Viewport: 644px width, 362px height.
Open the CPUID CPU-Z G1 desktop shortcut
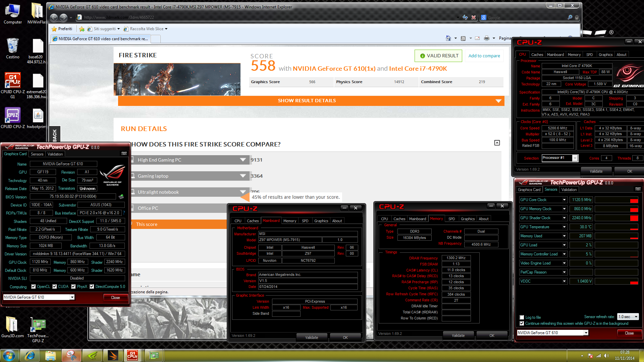13,85
